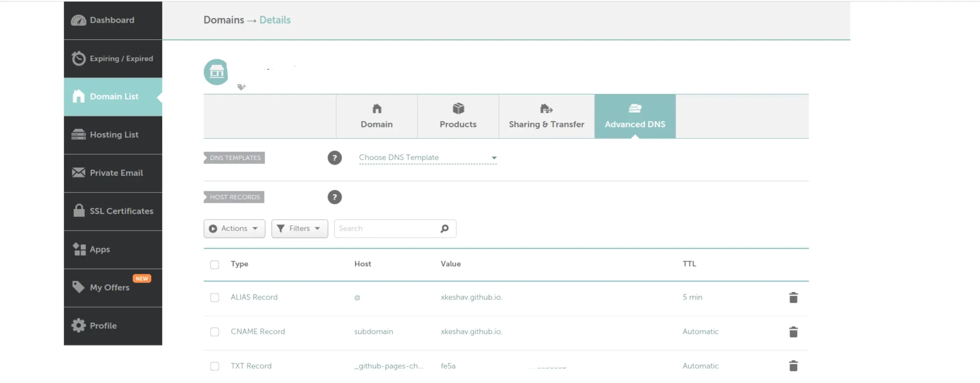The height and width of the screenshot is (383, 980).
Task: Click the CNAME Automatic TTL value
Action: (700, 331)
